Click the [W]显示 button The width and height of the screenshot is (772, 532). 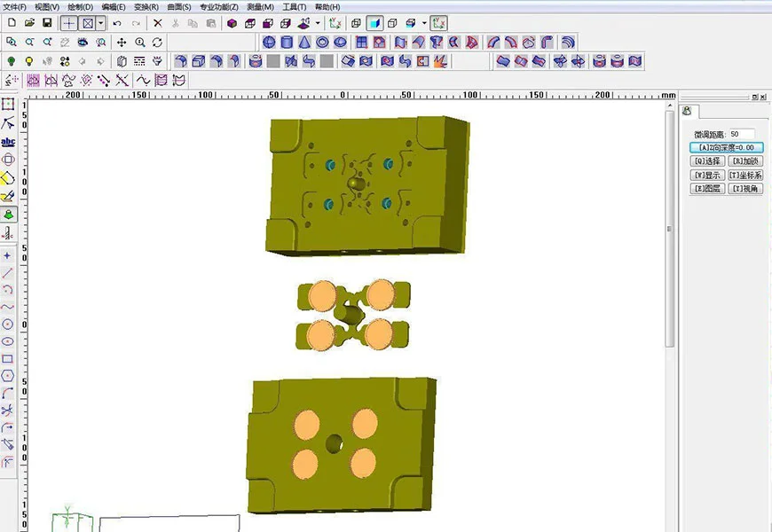(707, 175)
